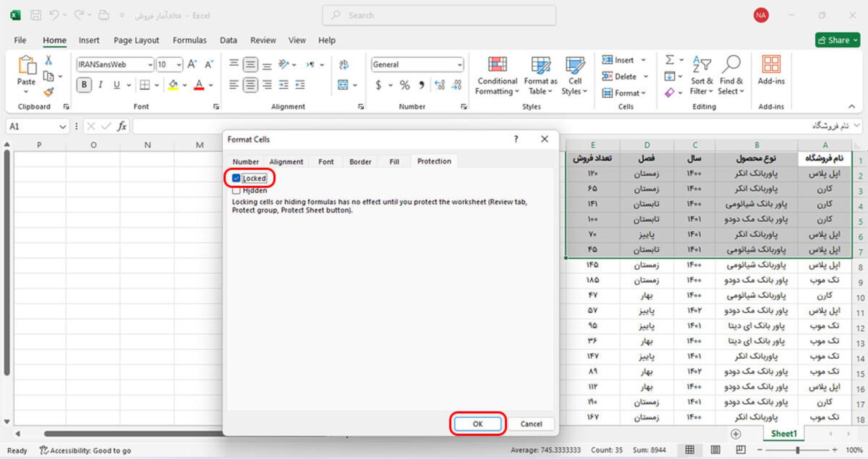868x459 pixels.
Task: Open the font name dropdown IRANSansWeb
Action: [x=150, y=65]
